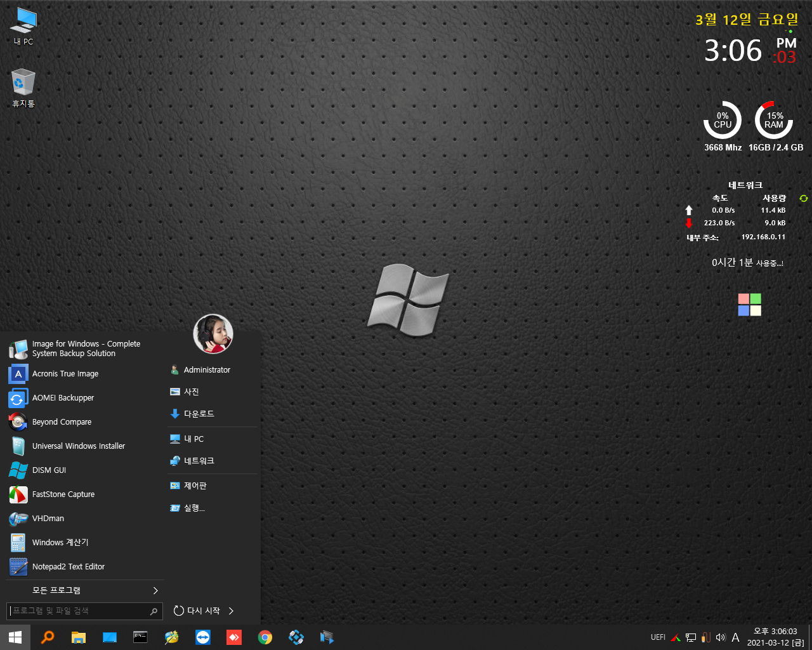Click UEFI indicator in system tray
Image resolution: width=812 pixels, height=650 pixels.
pyautogui.click(x=658, y=637)
